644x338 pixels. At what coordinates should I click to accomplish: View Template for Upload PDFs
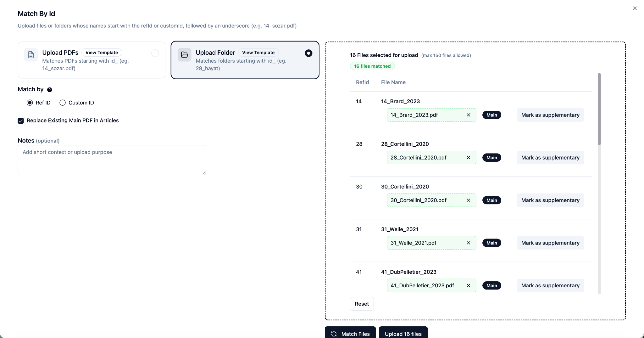click(102, 53)
